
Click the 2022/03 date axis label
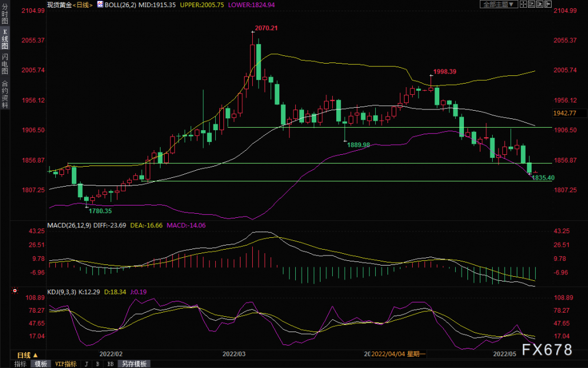234,354
